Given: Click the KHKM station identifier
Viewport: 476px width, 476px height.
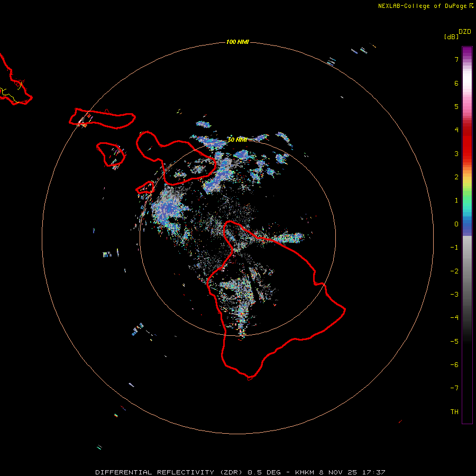Looking at the screenshot, I should tap(305, 472).
